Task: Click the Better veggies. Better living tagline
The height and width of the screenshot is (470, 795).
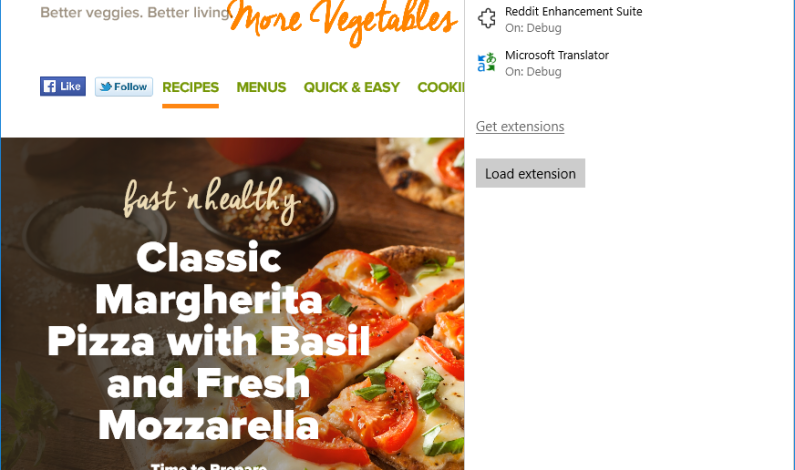Action: click(135, 12)
